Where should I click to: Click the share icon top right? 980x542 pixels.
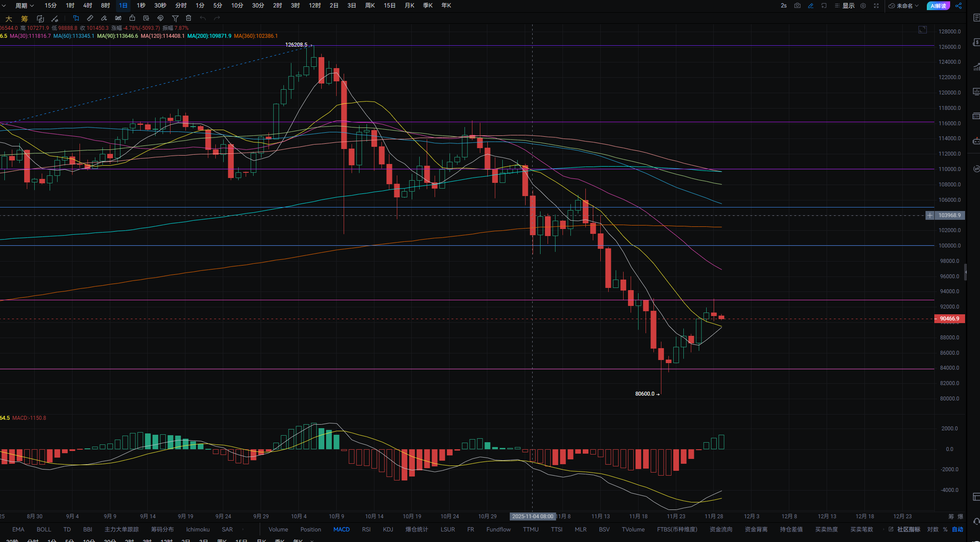tap(958, 6)
